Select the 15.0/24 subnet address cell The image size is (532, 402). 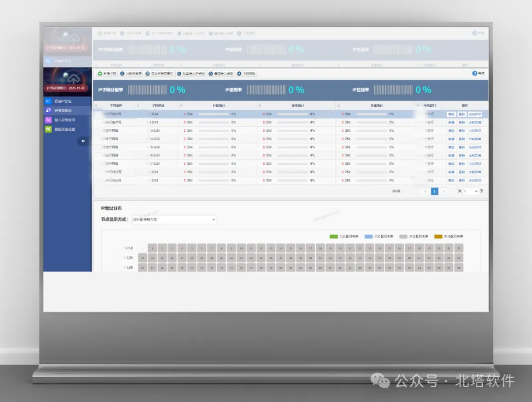point(153,147)
